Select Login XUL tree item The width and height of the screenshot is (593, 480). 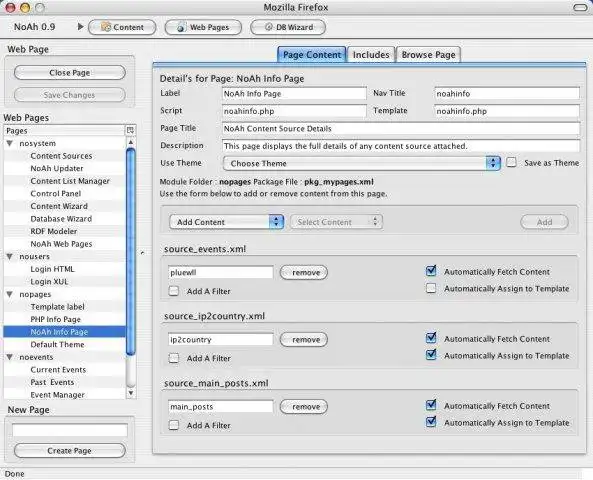[x=49, y=281]
